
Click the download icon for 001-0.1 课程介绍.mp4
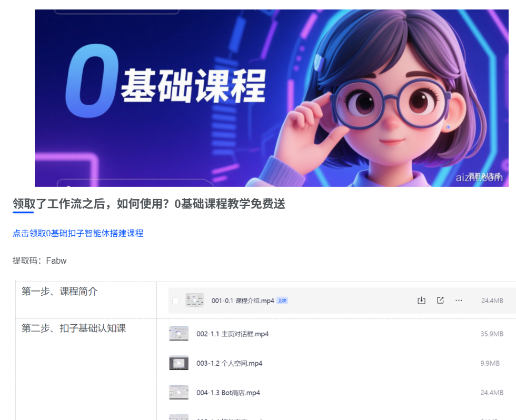click(421, 301)
